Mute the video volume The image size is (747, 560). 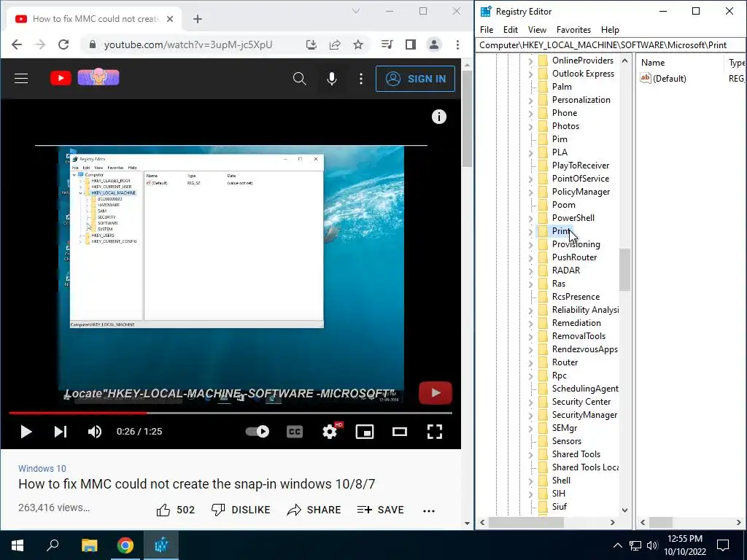(x=95, y=432)
